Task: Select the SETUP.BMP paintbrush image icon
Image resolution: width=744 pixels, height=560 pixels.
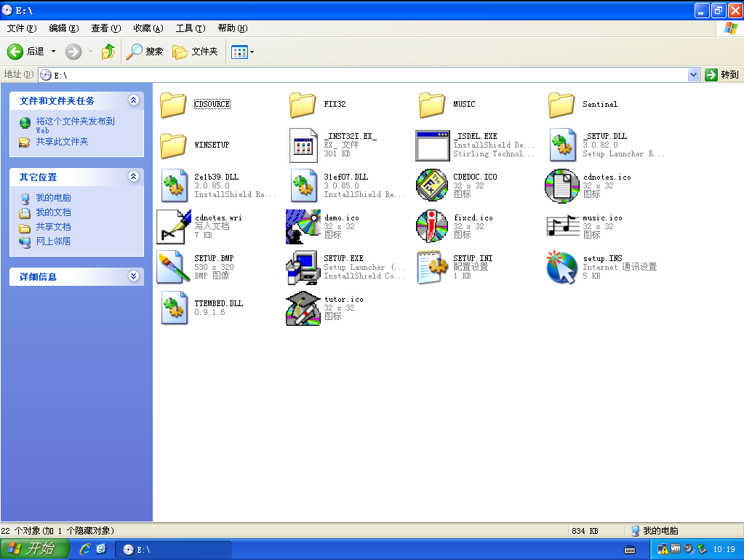Action: click(174, 267)
